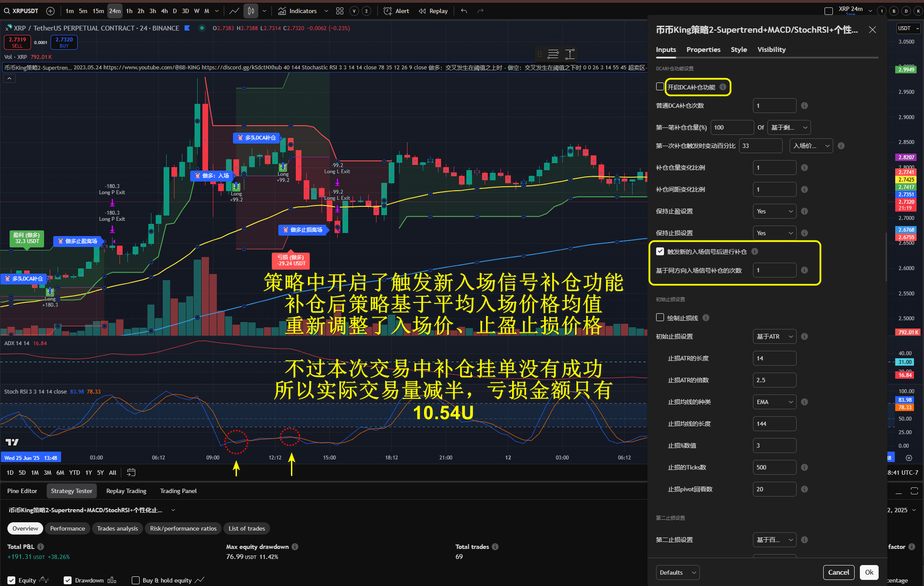The height and width of the screenshot is (586, 924).
Task: Click the undo arrow icon
Action: pyautogui.click(x=464, y=11)
